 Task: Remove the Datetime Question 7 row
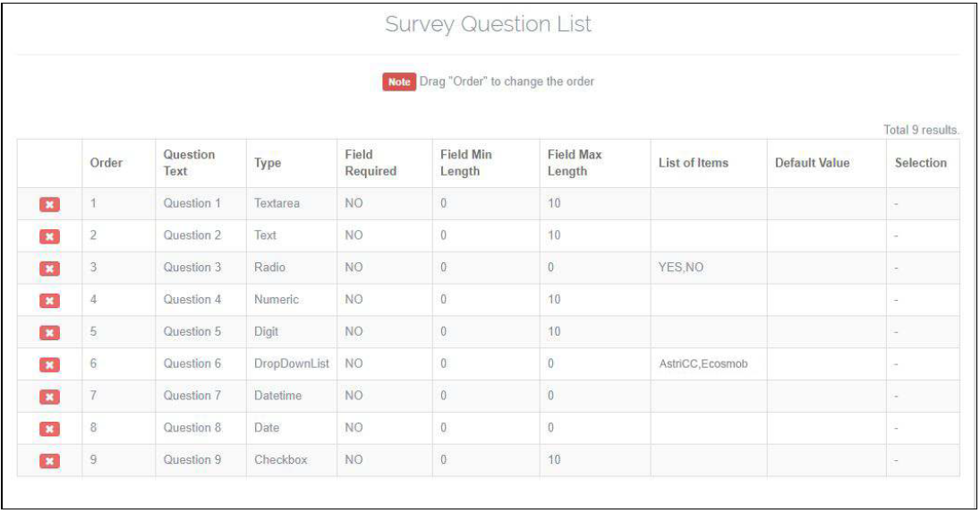(x=49, y=397)
